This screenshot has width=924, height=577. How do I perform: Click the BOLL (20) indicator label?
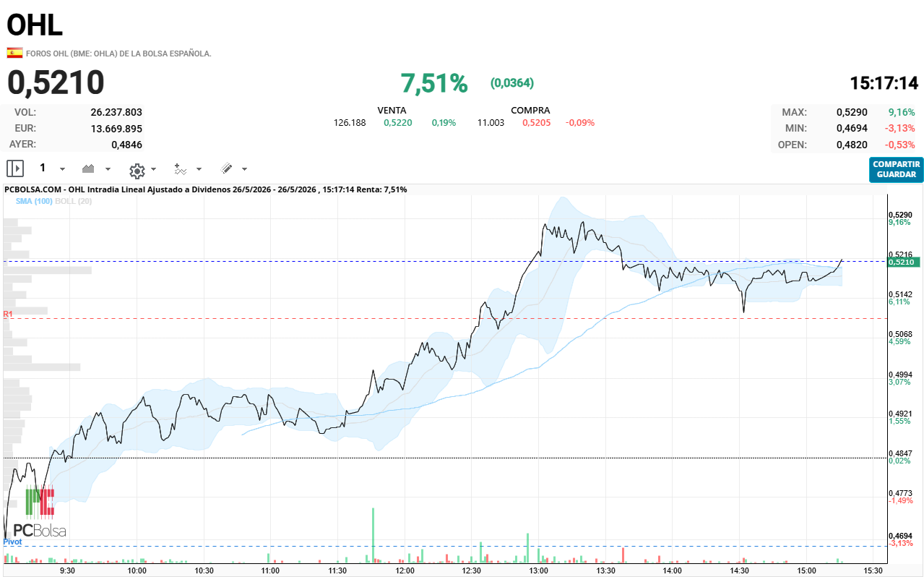click(73, 201)
